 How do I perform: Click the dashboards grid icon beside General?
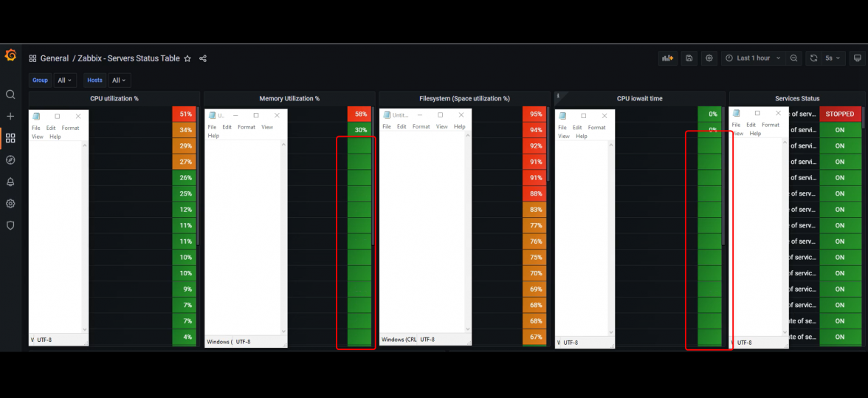pyautogui.click(x=32, y=58)
